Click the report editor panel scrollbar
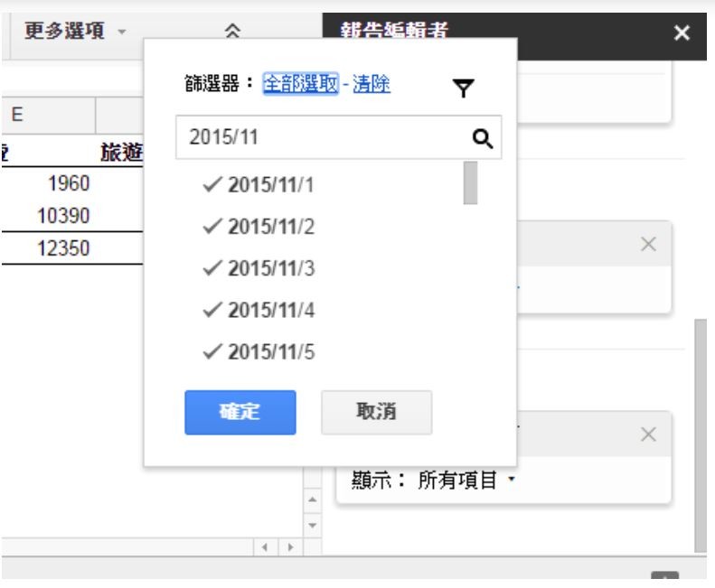 (x=701, y=435)
